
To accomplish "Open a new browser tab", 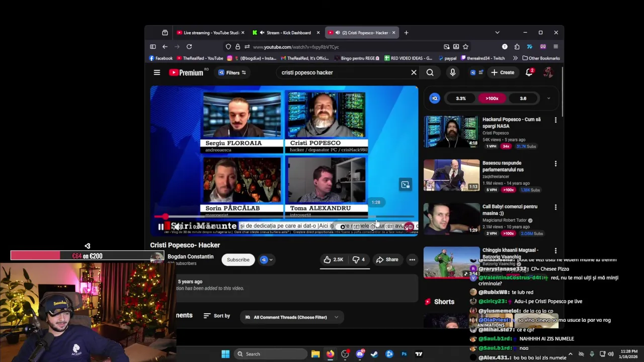I will [406, 33].
